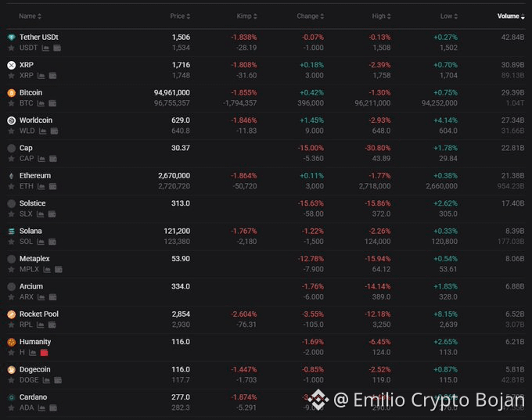
Task: Sort the table by Kimp column
Action: pyautogui.click(x=246, y=16)
